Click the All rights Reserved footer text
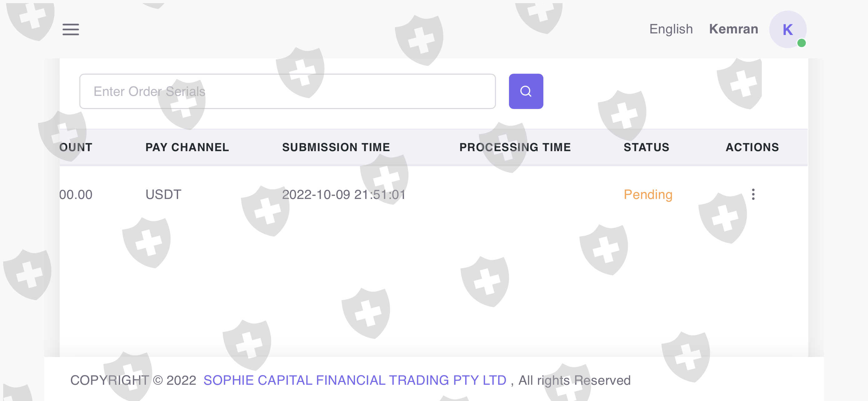Image resolution: width=868 pixels, height=401 pixels. click(x=574, y=380)
